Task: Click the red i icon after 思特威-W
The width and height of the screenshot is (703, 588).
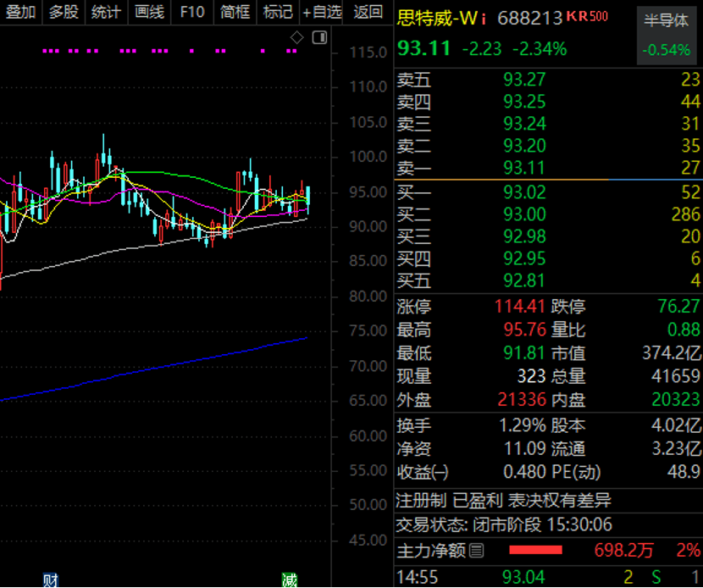Action: coord(484,18)
